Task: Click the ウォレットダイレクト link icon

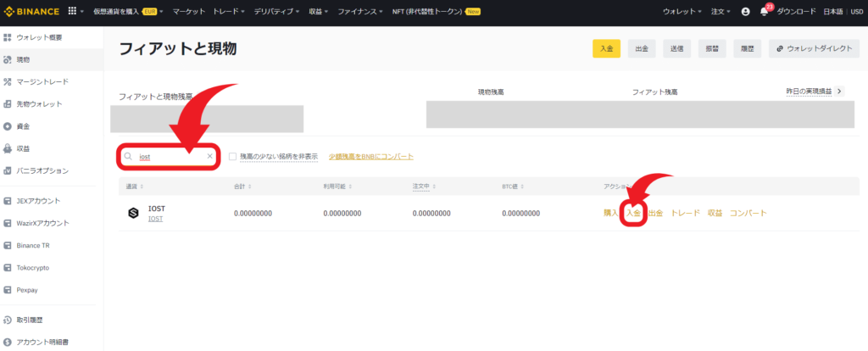Action: coord(780,48)
